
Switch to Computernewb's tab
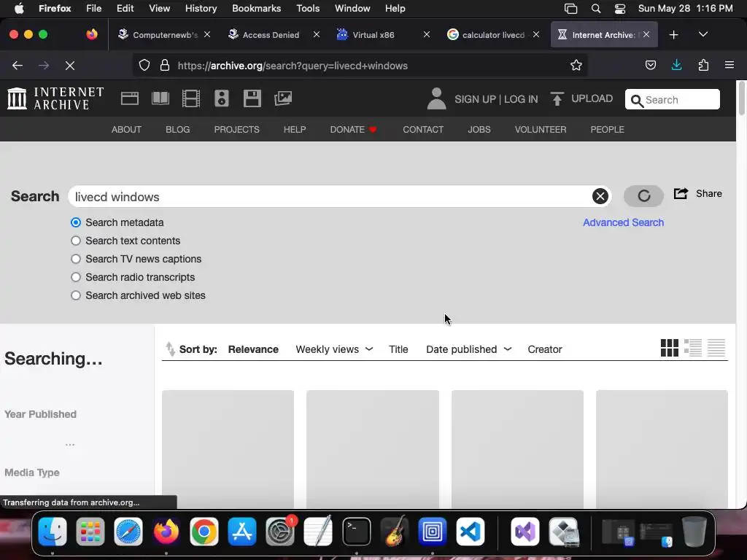point(164,35)
